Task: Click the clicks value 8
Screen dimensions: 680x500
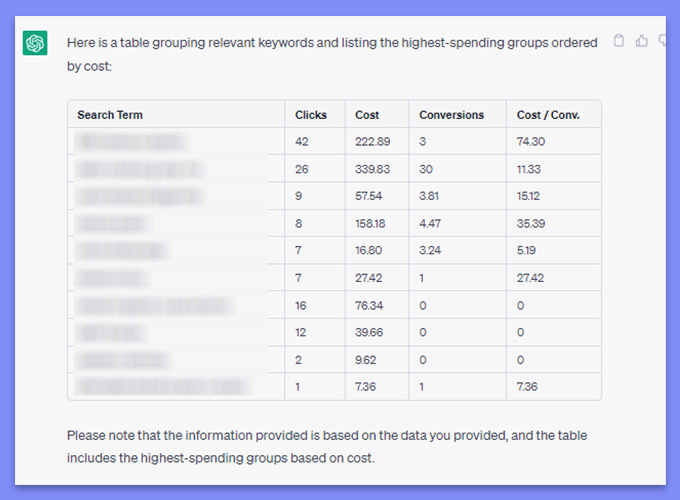Action: [298, 224]
